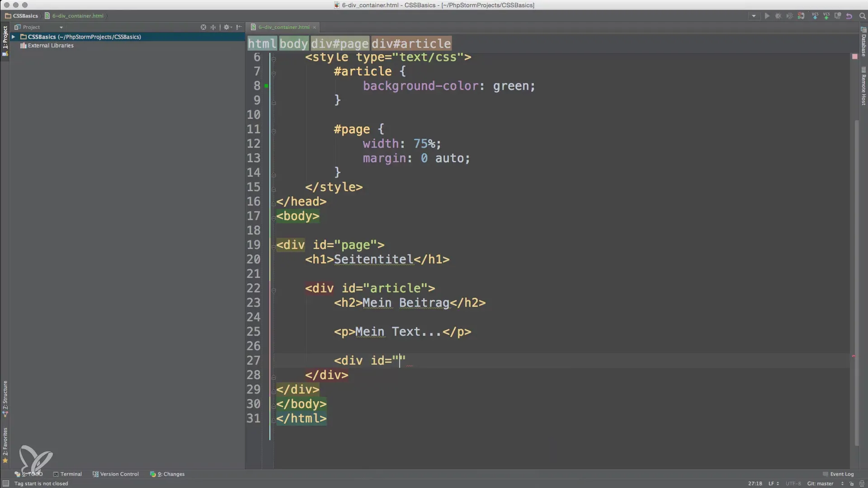Click the red error marker on stripe

854,357
